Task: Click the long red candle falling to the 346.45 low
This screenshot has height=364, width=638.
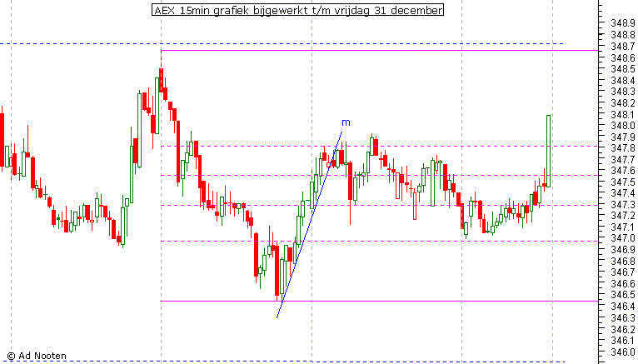Action: (x=277, y=270)
